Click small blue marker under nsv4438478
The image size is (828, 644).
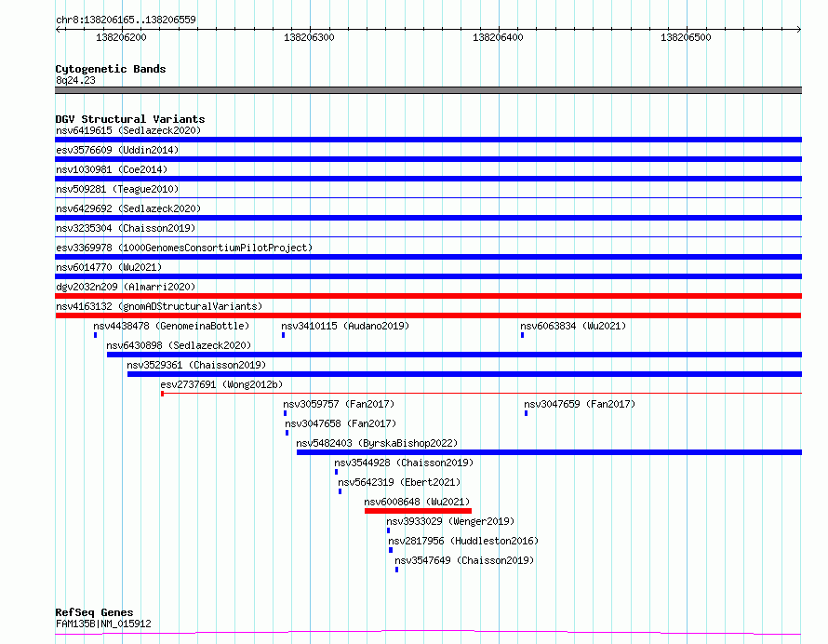[x=96, y=335]
